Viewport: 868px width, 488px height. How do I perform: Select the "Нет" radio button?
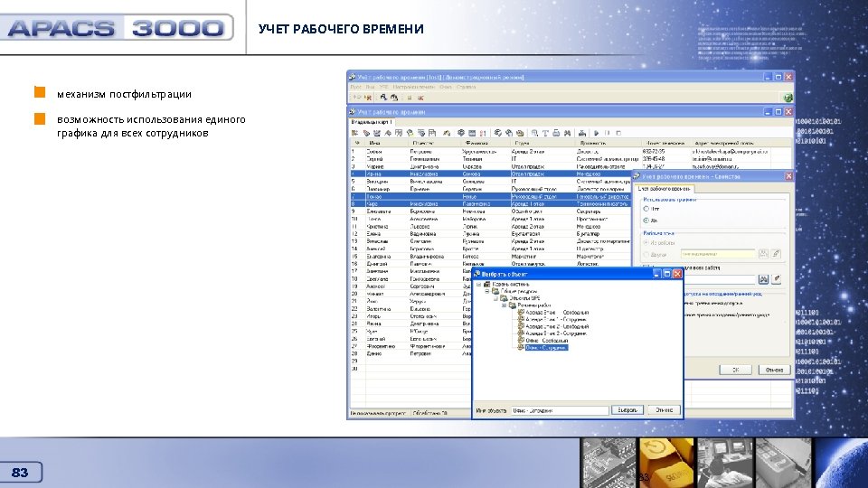pyautogui.click(x=646, y=209)
